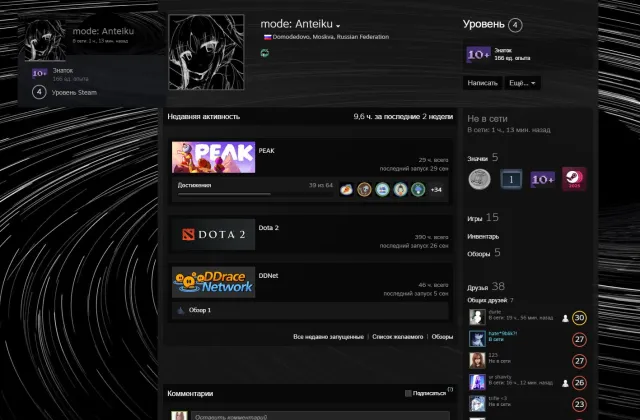Open Все недавно запущенные link
This screenshot has height=420, width=640.
click(x=329, y=337)
